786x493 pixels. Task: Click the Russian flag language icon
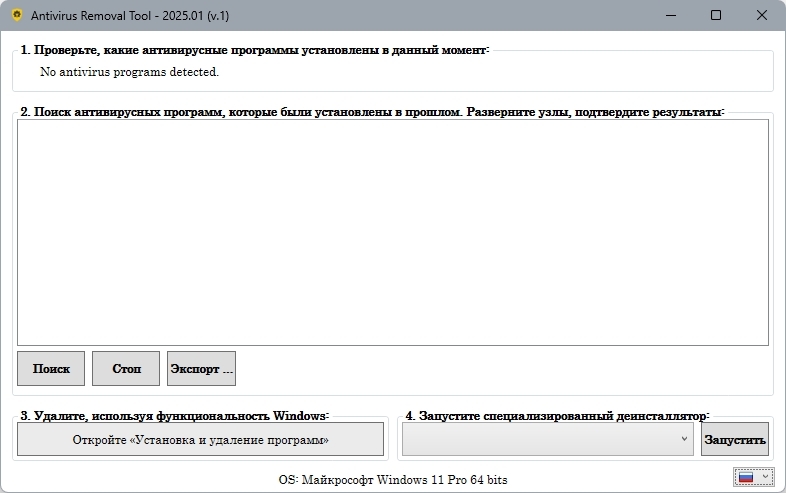[746, 477]
